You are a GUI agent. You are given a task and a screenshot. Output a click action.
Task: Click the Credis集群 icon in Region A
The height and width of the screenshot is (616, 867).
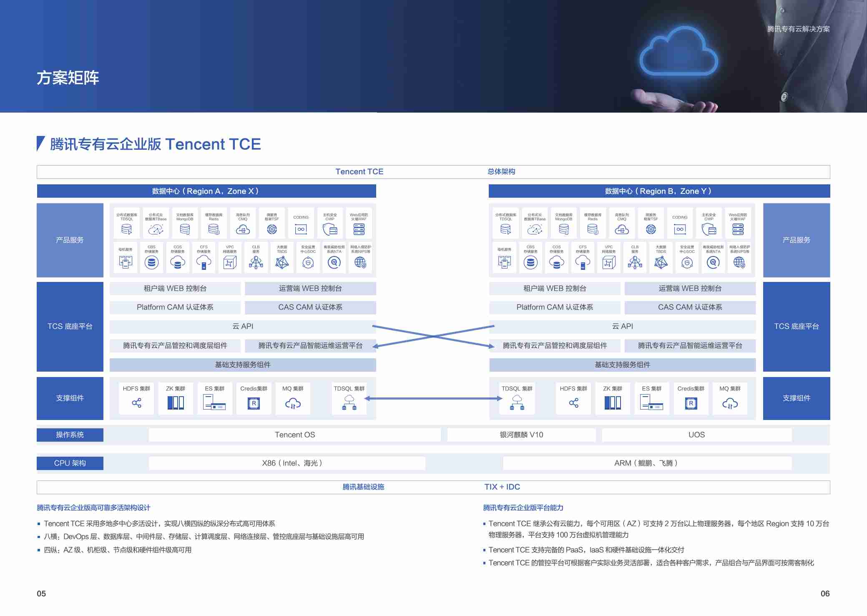tap(254, 403)
